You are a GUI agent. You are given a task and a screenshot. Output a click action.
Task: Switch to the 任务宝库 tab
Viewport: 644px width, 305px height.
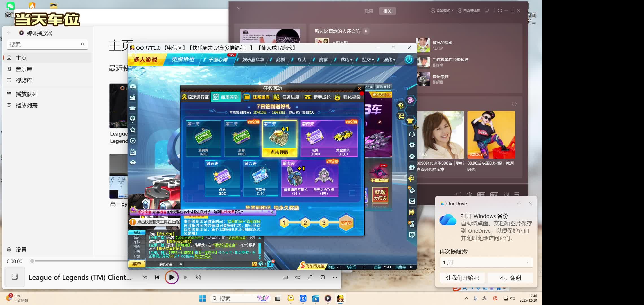(x=256, y=97)
